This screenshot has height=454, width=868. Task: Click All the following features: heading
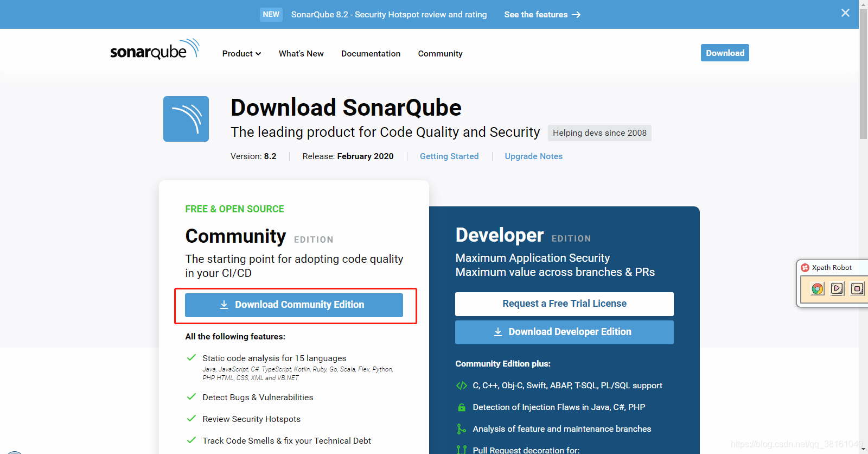(x=235, y=337)
